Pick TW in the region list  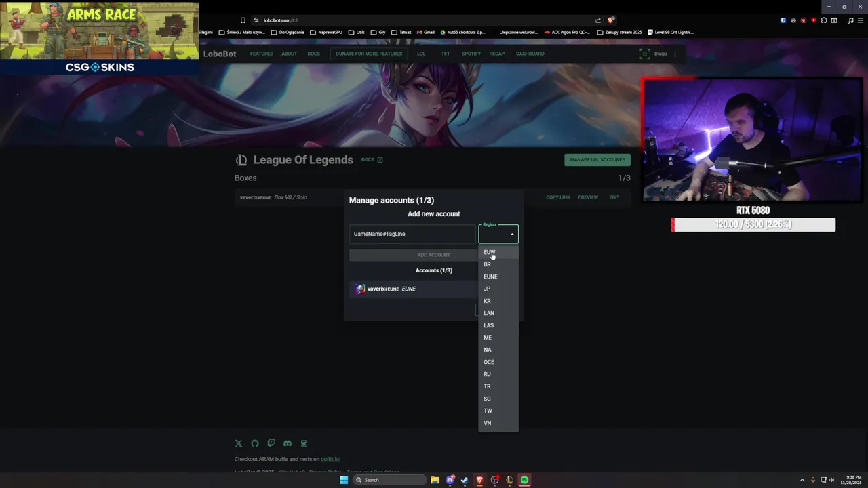pos(498,411)
